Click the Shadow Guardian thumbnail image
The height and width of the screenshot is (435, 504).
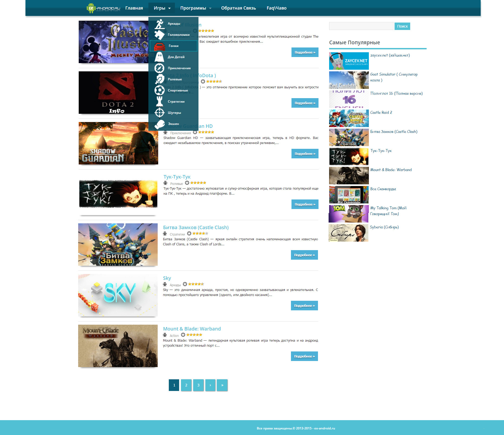118,143
